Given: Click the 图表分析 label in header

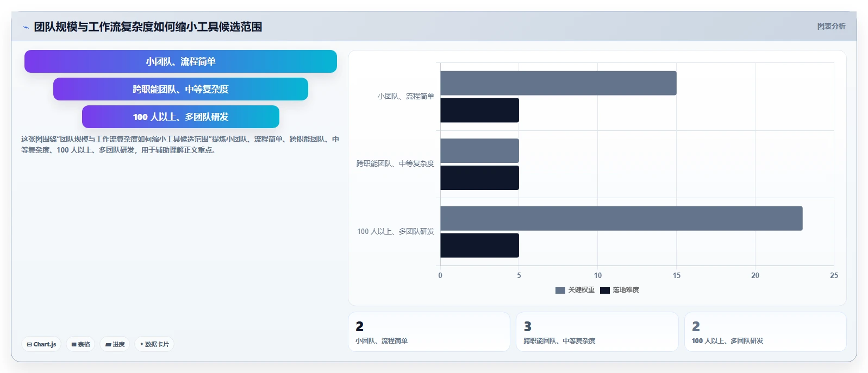Looking at the screenshot, I should [831, 26].
